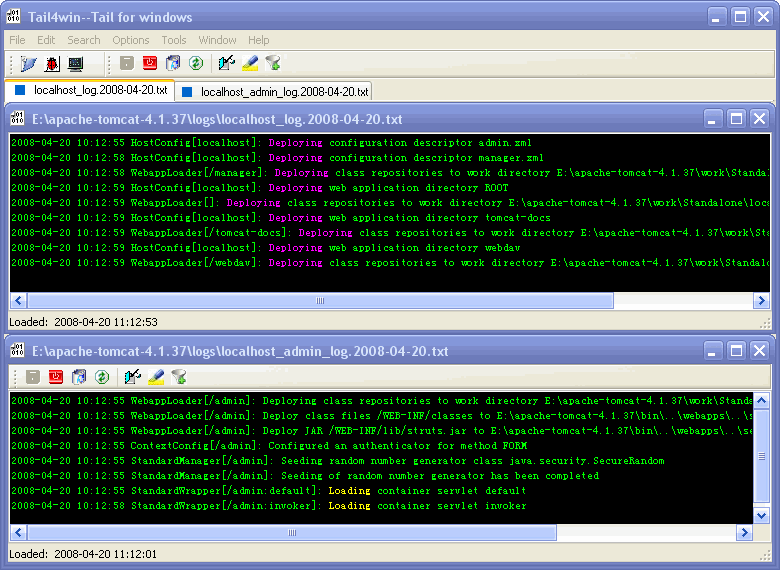Click right arrow of localhost_log horizontal scrollbar

[x=761, y=300]
